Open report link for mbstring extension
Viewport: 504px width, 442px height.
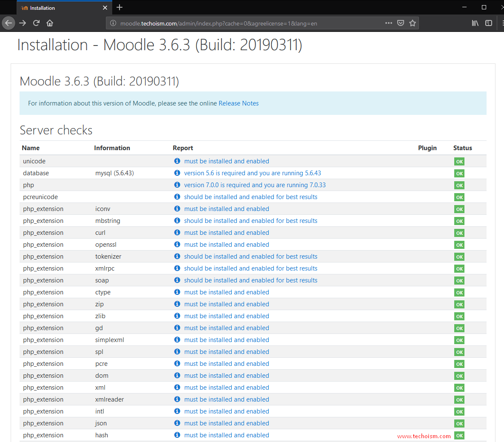pyautogui.click(x=251, y=220)
